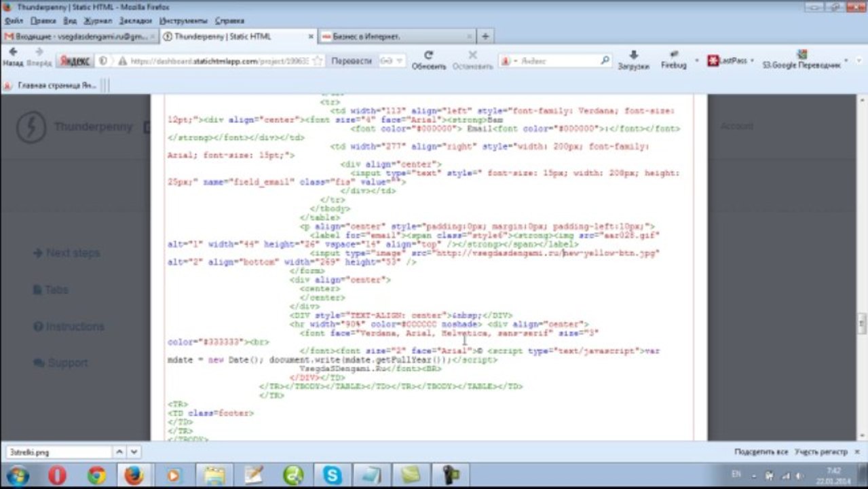The height and width of the screenshot is (489, 868).
Task: Open the file explorer taskbar icon
Action: tap(214, 475)
